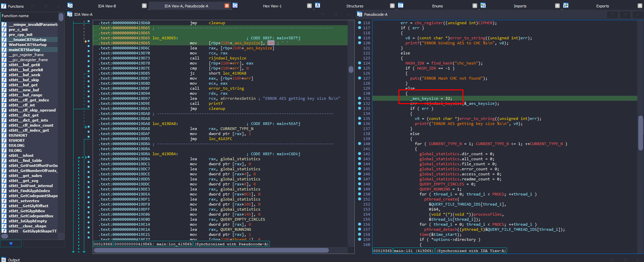Select stbtt_FindGlyphIndex in the Functions list

[29, 191]
